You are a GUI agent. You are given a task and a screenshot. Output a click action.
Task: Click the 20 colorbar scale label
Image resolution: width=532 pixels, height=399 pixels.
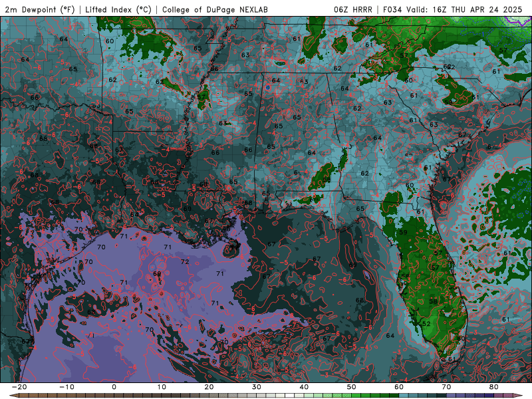pyautogui.click(x=209, y=387)
